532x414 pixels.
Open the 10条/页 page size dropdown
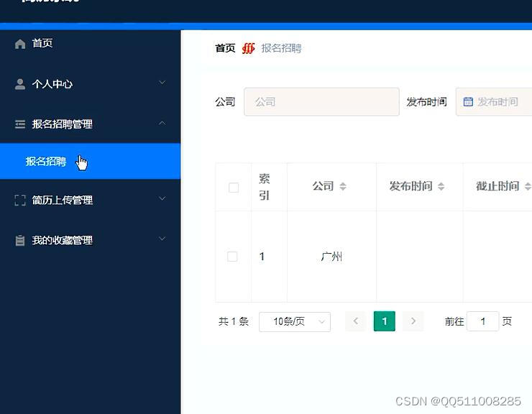click(x=295, y=321)
